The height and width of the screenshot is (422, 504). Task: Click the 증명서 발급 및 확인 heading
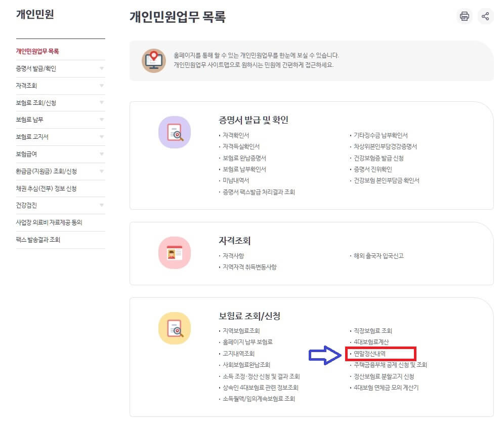254,120
